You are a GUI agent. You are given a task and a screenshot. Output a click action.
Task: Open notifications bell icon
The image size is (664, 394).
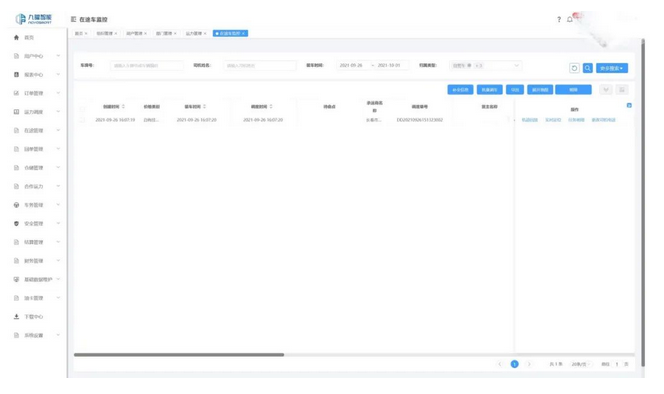[570, 19]
